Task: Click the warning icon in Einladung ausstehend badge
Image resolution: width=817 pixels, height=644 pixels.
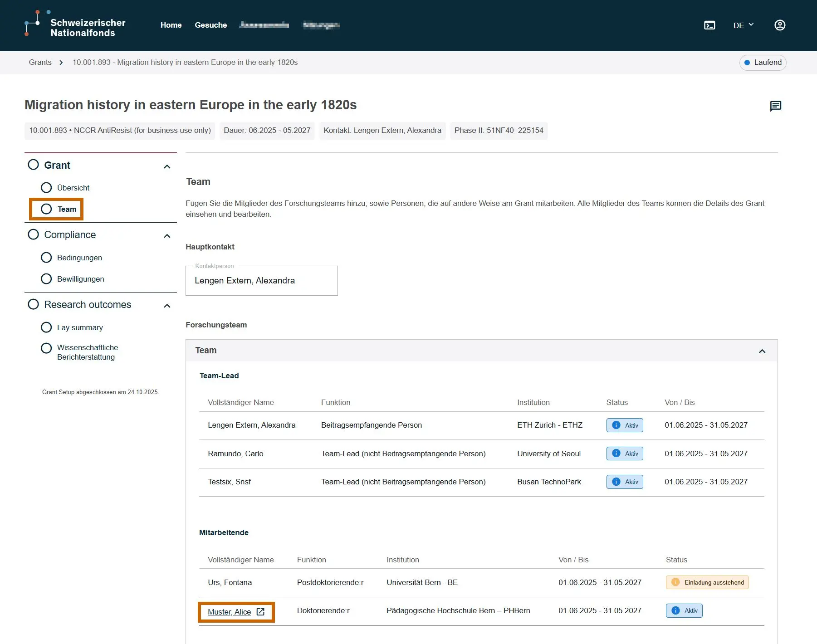Action: (675, 582)
